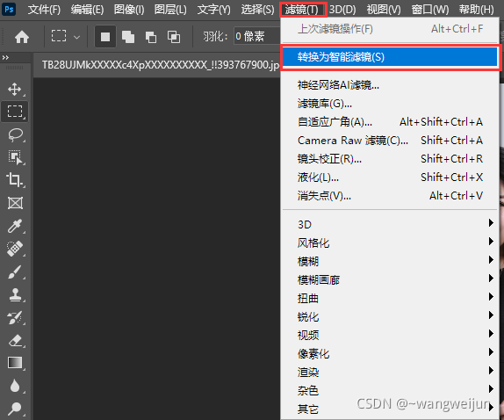Viewport: 504px width, 420px height.
Task: Open tool preset picker dropdown arrow
Action: (x=76, y=37)
